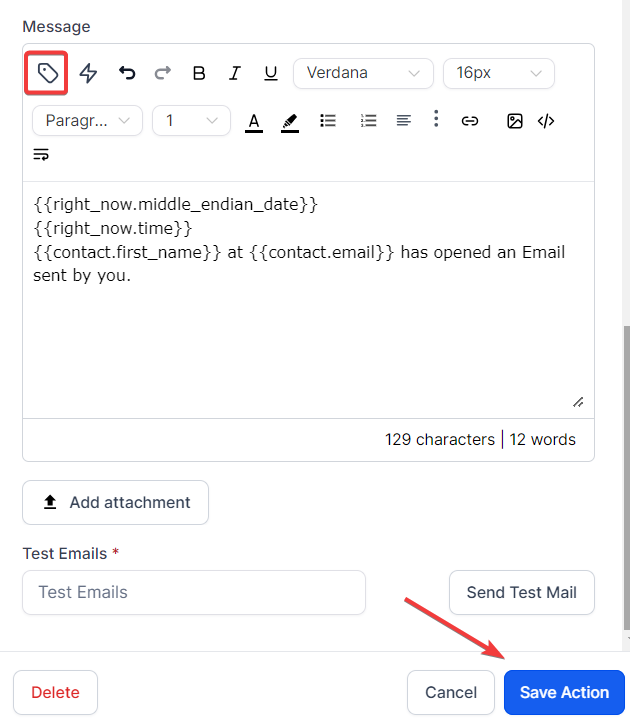Insert a numbered list
The height and width of the screenshot is (719, 630).
coord(368,121)
